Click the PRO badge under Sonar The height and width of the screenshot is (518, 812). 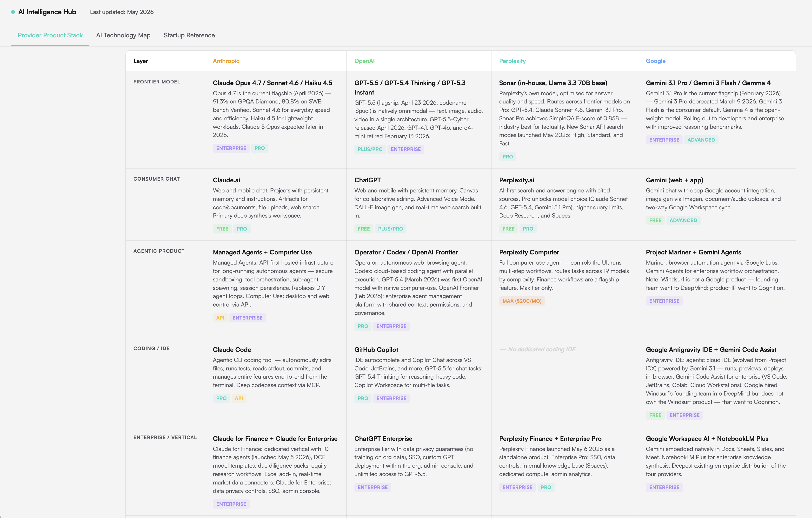point(507,157)
